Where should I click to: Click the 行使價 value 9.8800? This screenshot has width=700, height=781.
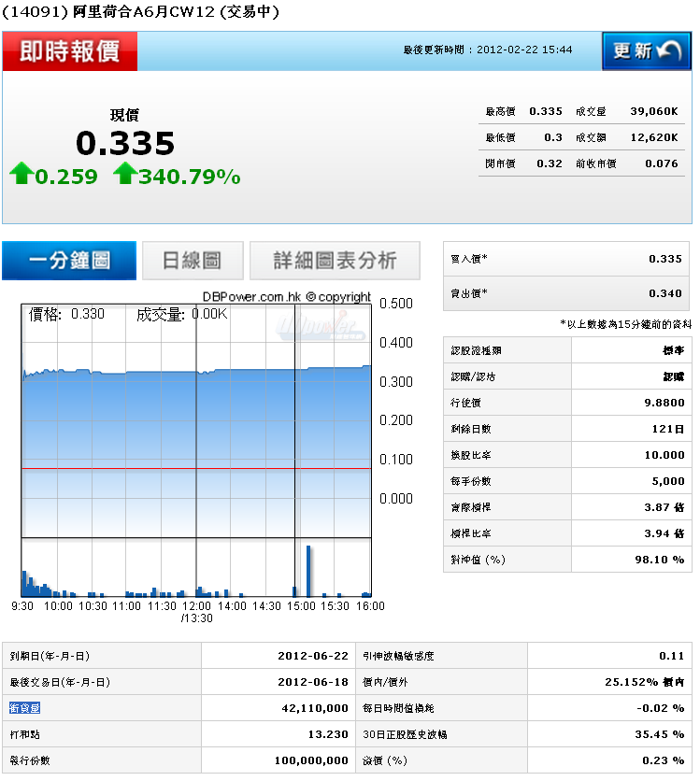tap(664, 403)
